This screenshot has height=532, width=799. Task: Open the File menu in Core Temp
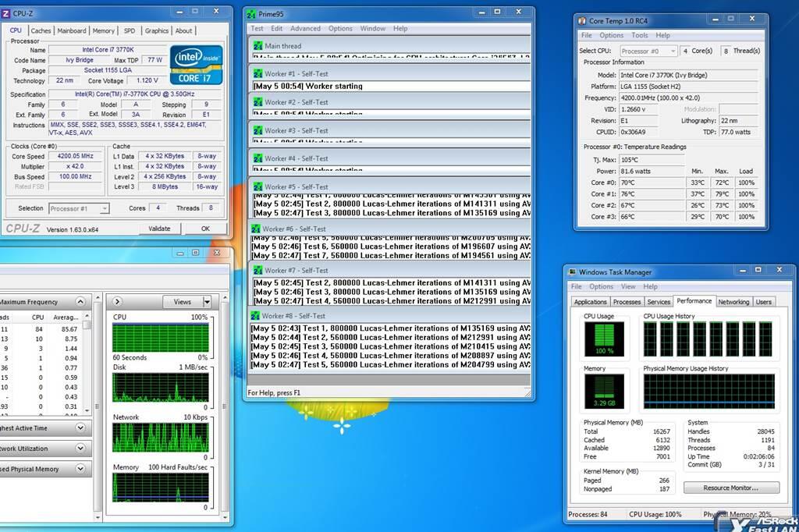pos(587,35)
